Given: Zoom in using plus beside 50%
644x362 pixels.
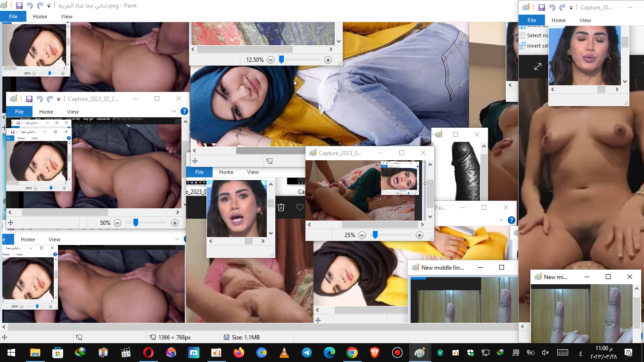Looking at the screenshot, I should (x=175, y=223).
